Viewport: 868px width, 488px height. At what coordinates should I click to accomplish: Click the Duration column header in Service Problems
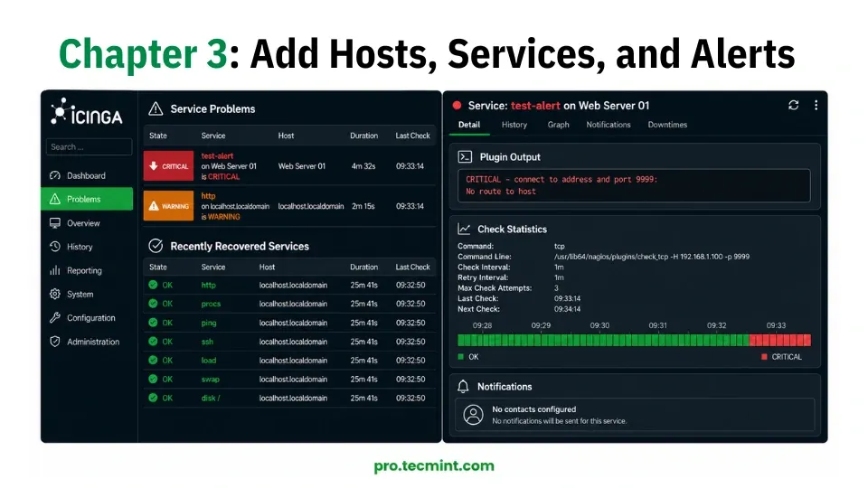point(363,136)
